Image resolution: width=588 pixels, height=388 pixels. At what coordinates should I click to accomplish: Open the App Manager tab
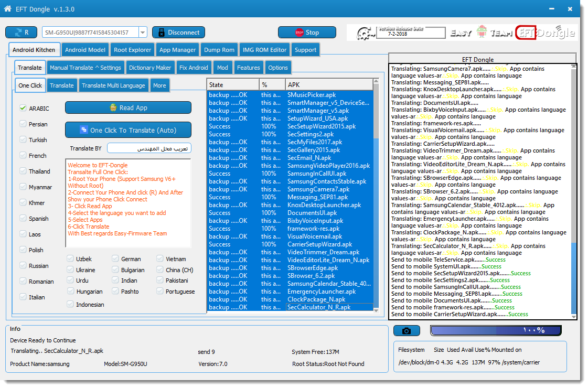(x=177, y=50)
